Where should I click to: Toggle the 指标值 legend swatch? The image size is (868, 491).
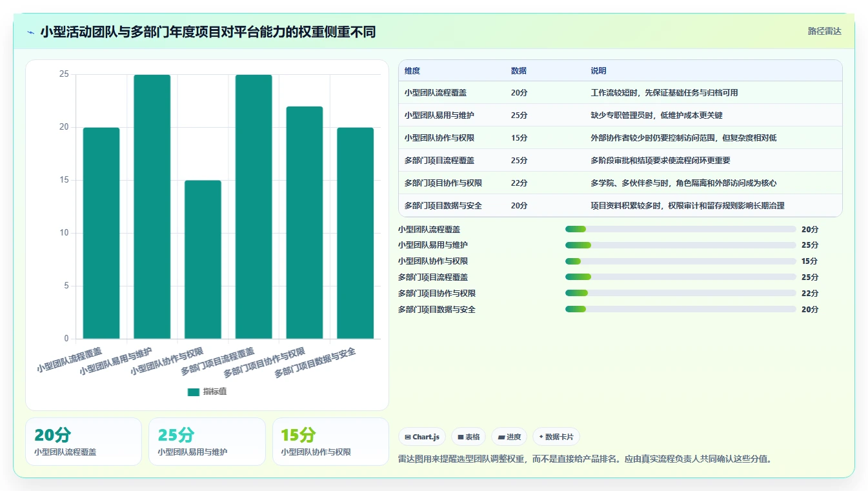(x=194, y=392)
